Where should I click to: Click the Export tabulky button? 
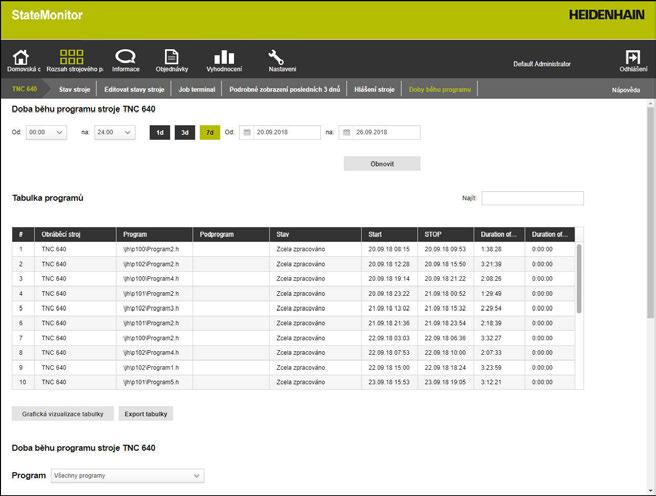(146, 414)
